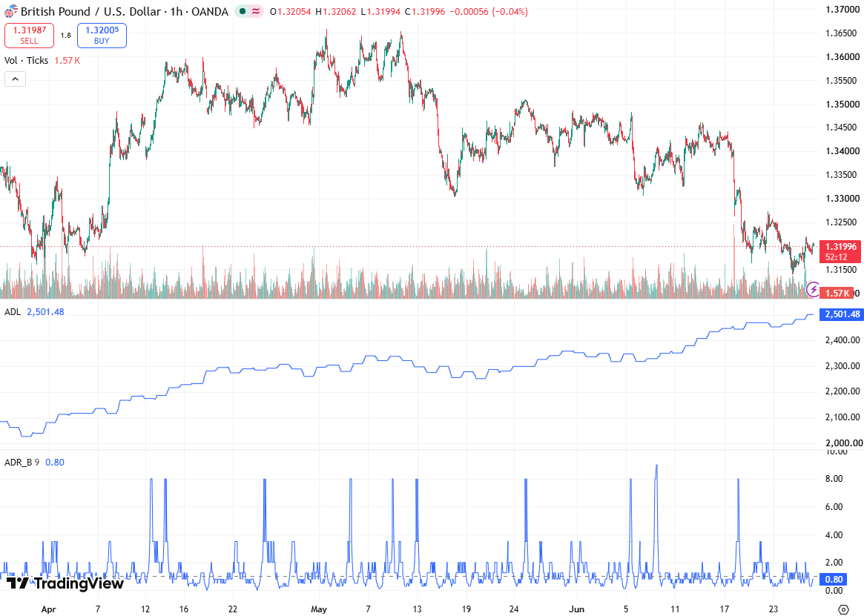Screen dimensions: 864x616
Task: Click the Jun label on time axis
Action: click(576, 609)
